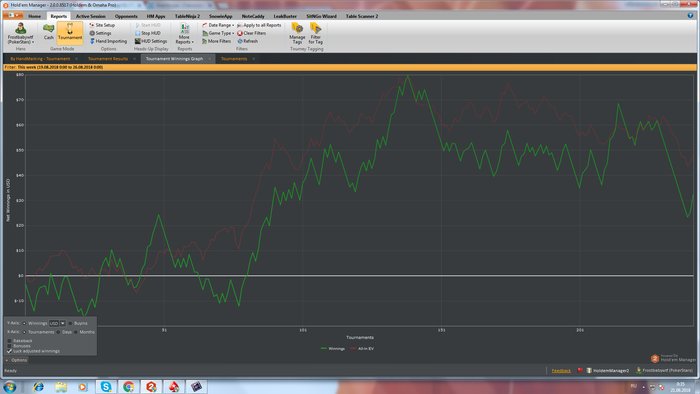Click the Start HUD button

pyautogui.click(x=148, y=25)
